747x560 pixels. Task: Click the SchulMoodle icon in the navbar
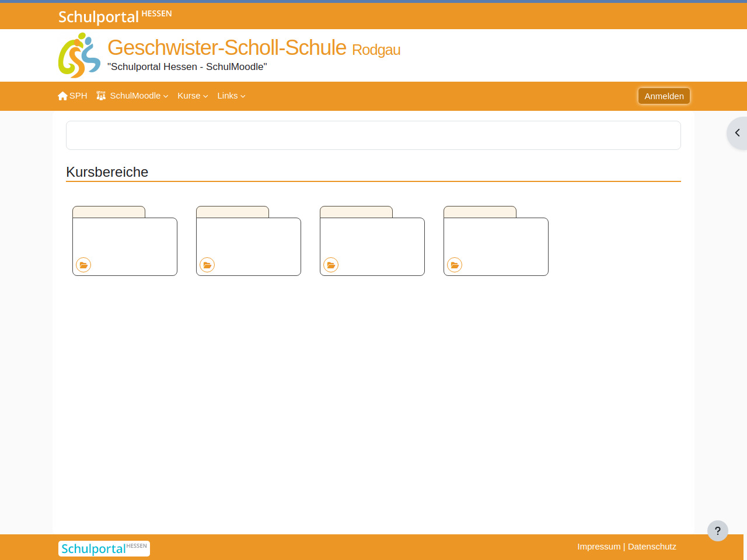click(x=101, y=96)
